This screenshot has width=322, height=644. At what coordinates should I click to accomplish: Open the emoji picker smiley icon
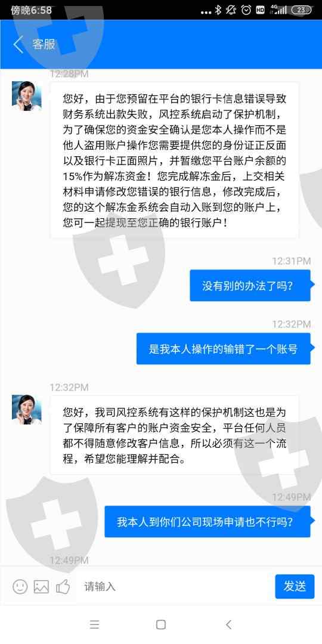pos(20,586)
